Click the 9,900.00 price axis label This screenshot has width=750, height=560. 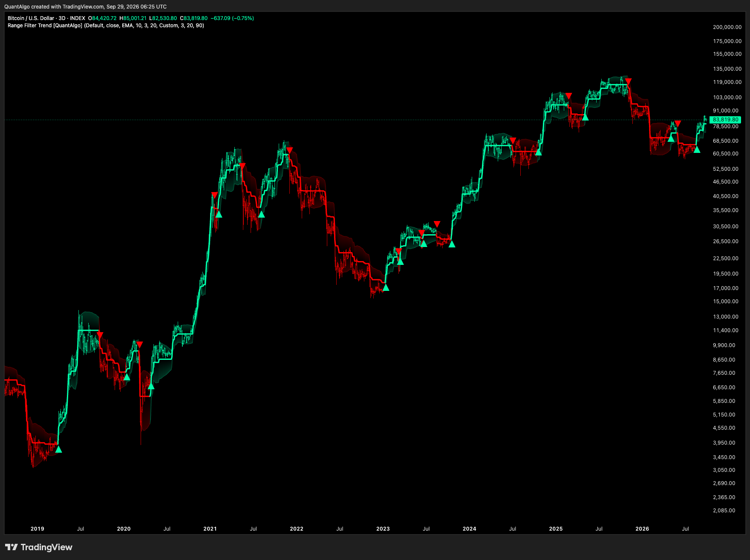pos(724,345)
